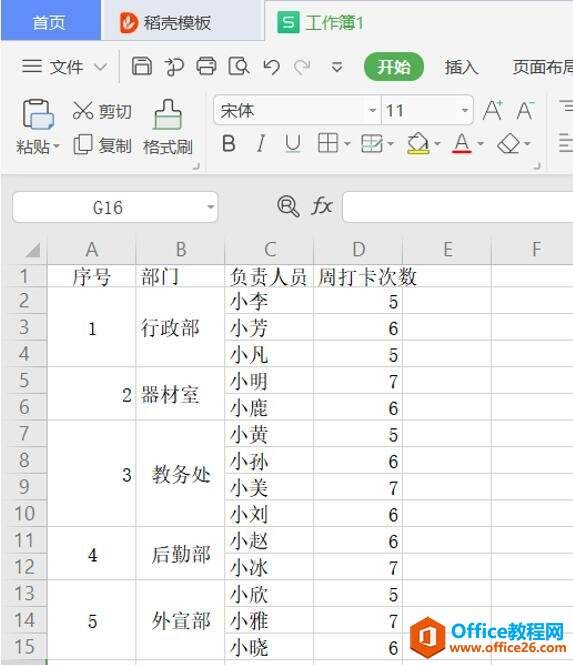Open the 开始 ribbon tab
Screen dimensions: 573x665
point(394,67)
